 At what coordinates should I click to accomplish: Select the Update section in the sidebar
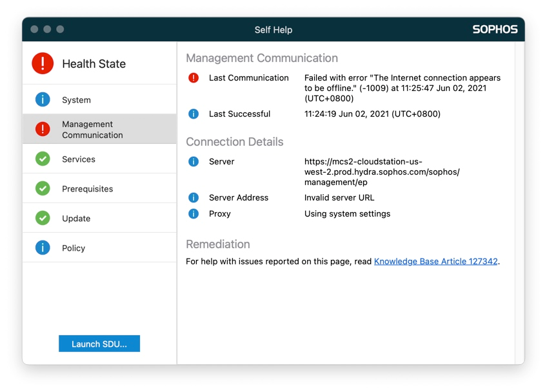tap(76, 218)
